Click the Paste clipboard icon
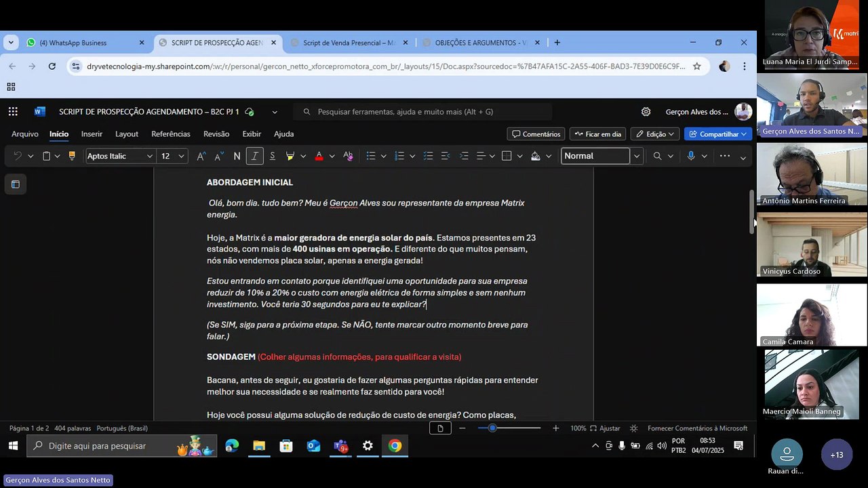The height and width of the screenshot is (488, 868). point(46,156)
